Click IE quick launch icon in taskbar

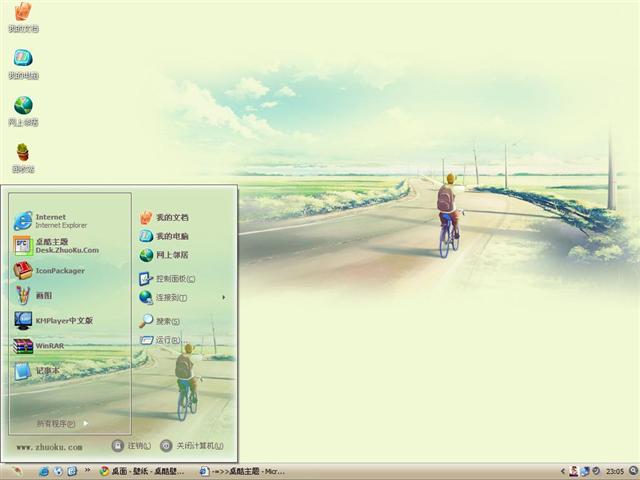(44, 471)
